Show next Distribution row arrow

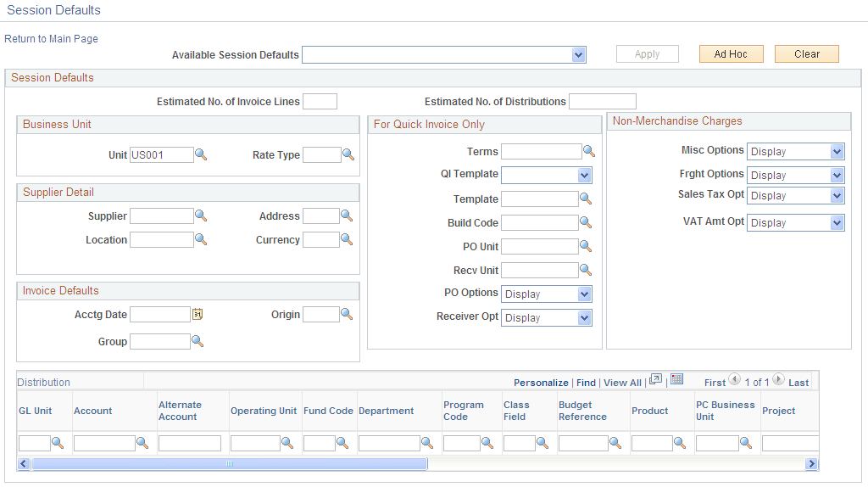click(778, 379)
